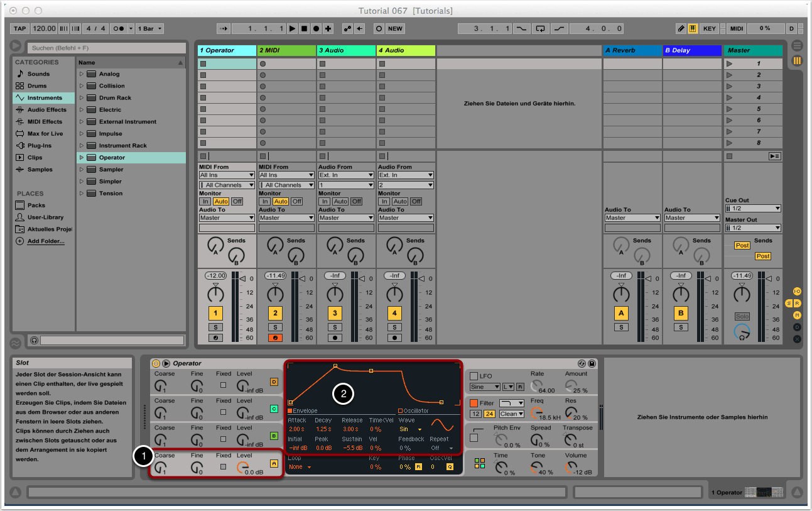
Task: Select Audio Effects category in browser
Action: (x=46, y=110)
